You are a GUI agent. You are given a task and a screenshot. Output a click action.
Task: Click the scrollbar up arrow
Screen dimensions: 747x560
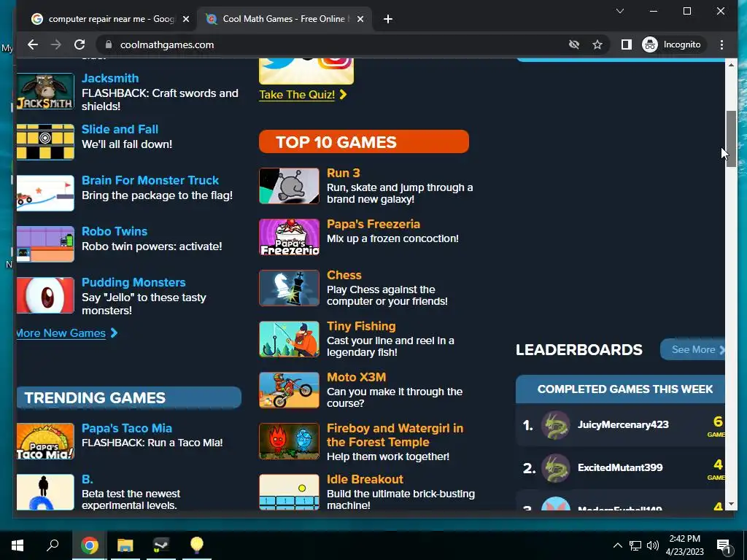731,64
